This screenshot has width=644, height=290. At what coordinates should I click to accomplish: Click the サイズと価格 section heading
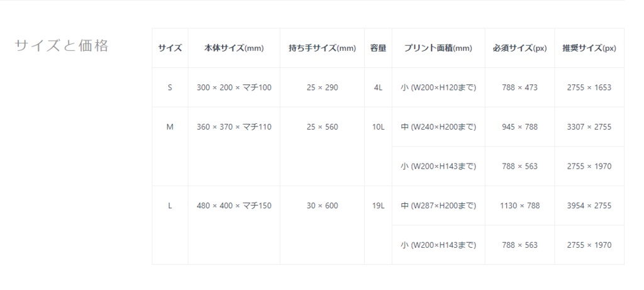click(61, 46)
